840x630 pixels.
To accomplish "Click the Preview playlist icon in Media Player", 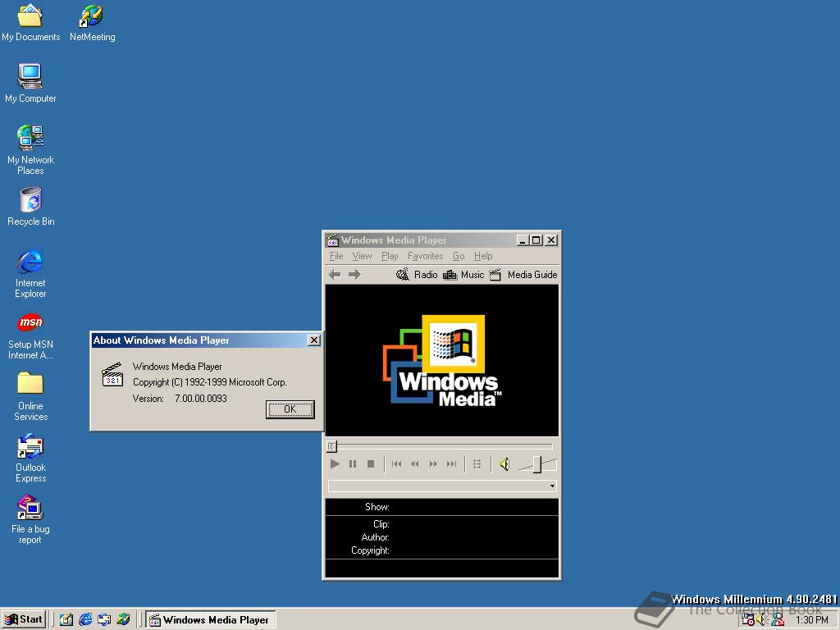I will (x=477, y=464).
